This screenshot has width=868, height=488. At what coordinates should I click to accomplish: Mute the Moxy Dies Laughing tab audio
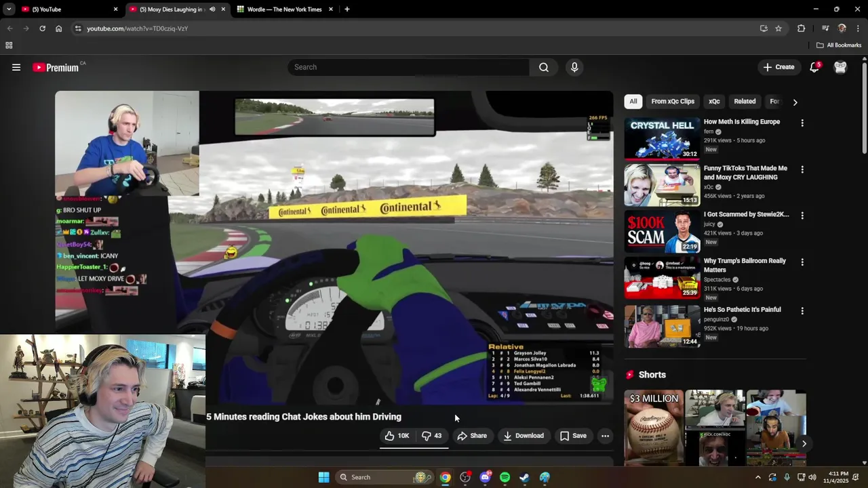pos(212,9)
